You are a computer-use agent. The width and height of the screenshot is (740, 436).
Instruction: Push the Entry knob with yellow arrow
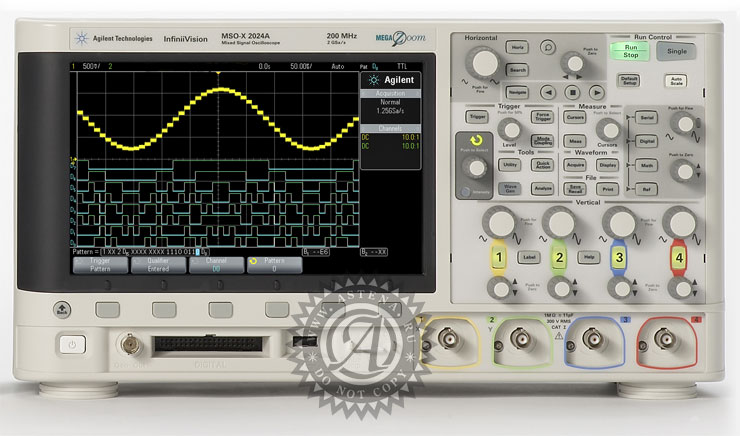pos(475,167)
